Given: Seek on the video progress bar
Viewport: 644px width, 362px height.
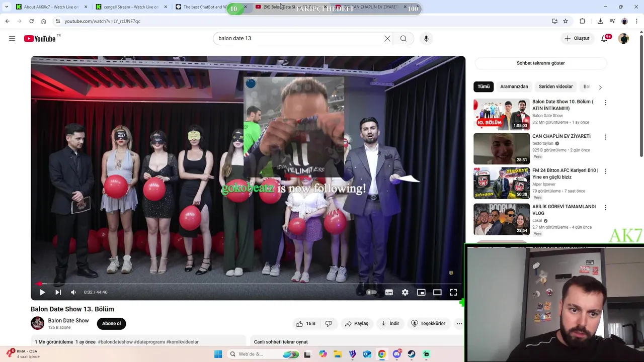Looking at the screenshot, I should pyautogui.click(x=248, y=284).
